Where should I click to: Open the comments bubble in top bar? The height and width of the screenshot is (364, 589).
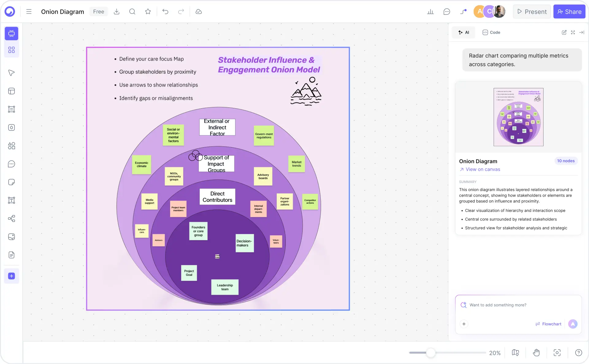pyautogui.click(x=447, y=12)
